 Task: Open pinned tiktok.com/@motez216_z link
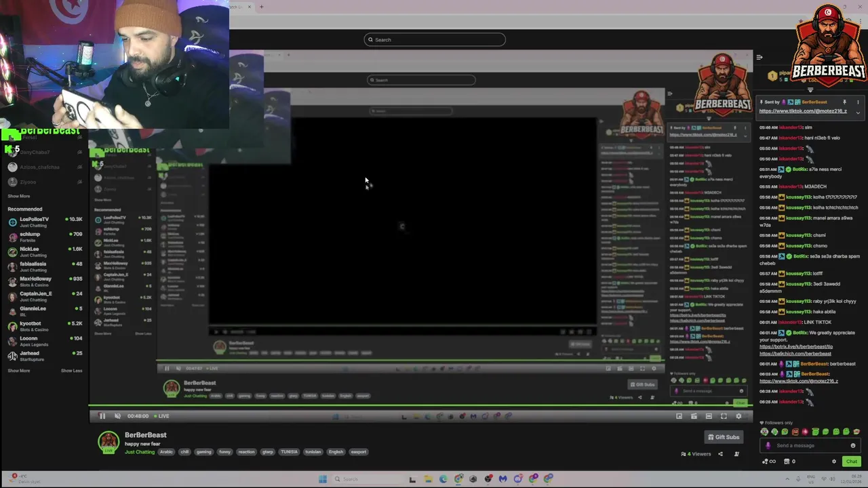pos(803,111)
